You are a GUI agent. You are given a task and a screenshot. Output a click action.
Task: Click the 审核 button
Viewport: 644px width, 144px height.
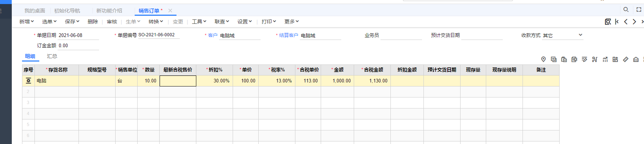[112, 22]
